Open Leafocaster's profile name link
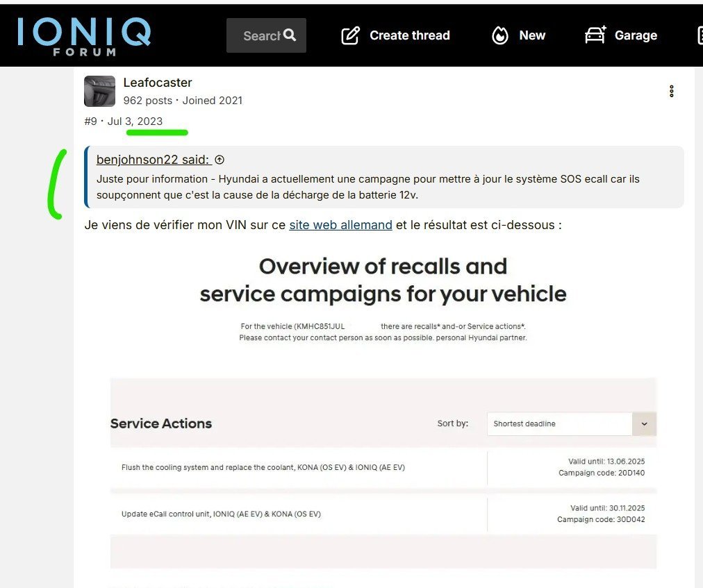The width and height of the screenshot is (703, 588). 158,83
